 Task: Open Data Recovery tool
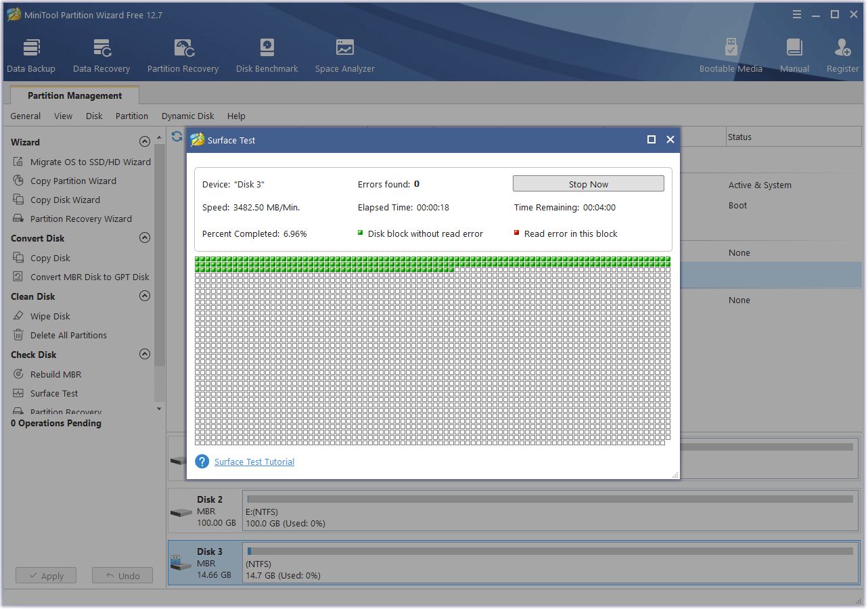click(x=101, y=56)
